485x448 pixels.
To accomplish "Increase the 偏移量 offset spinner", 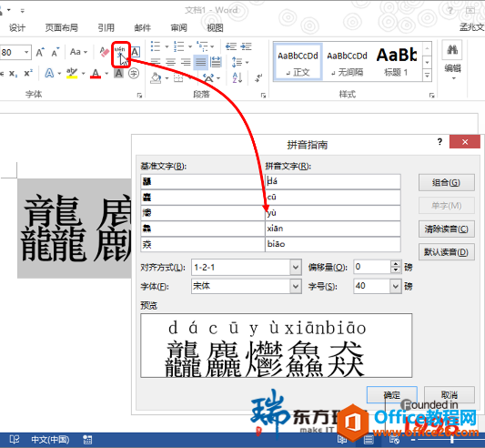I will point(396,264).
